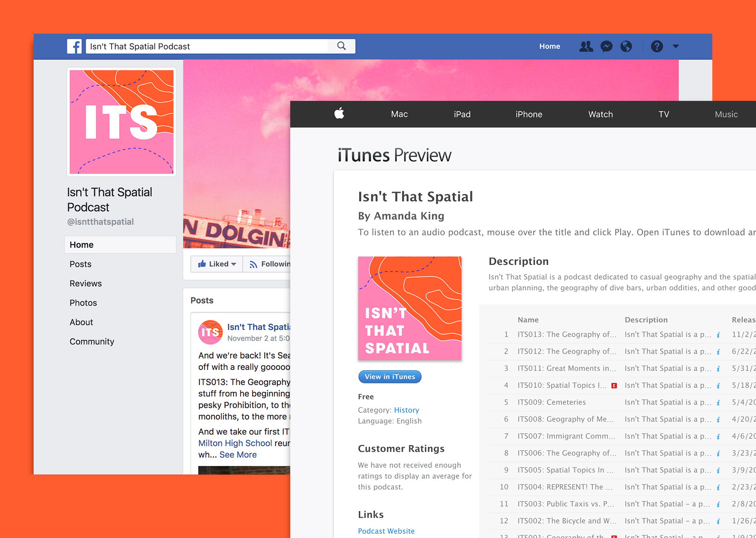
Task: Select 'ITS013: The Geography of...' episode
Action: point(567,334)
